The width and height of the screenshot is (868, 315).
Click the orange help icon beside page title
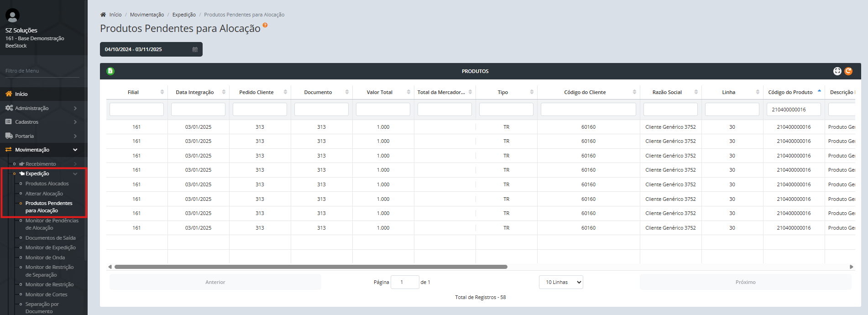[265, 26]
